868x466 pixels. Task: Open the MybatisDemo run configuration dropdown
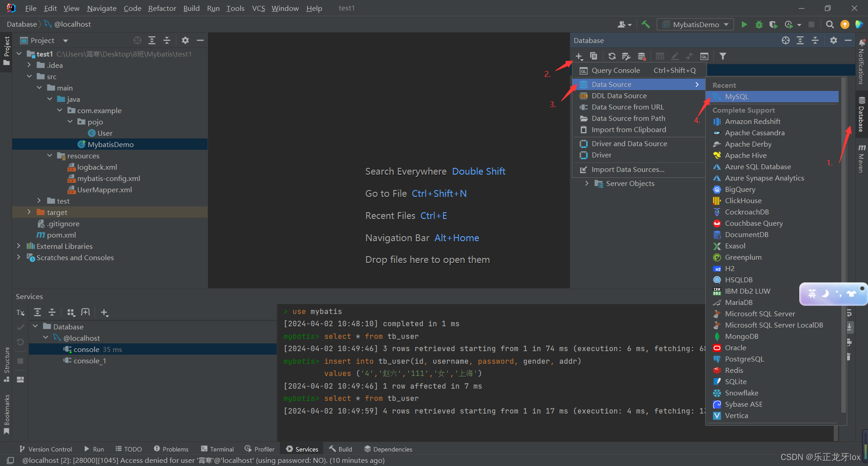695,24
